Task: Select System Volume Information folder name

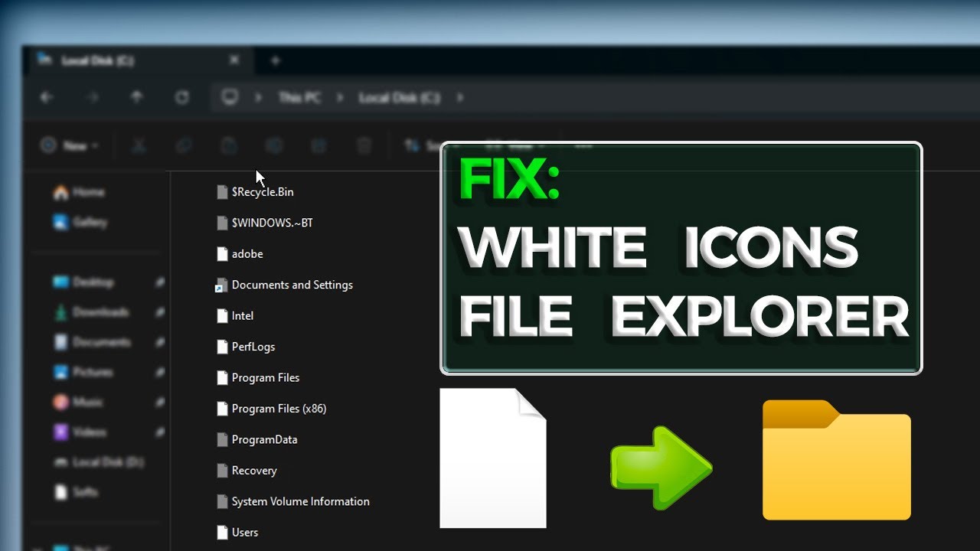Action: [x=301, y=501]
